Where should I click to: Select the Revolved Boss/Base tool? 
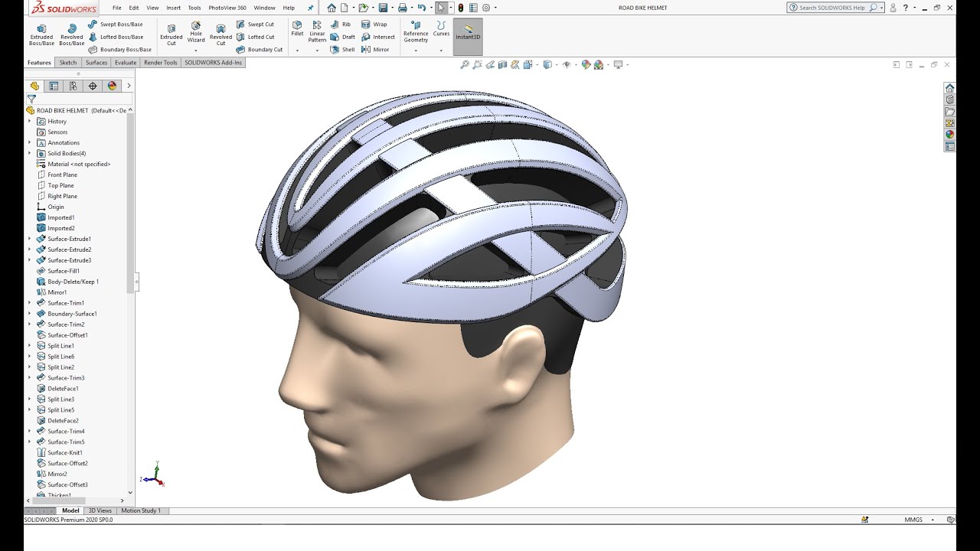[x=72, y=35]
